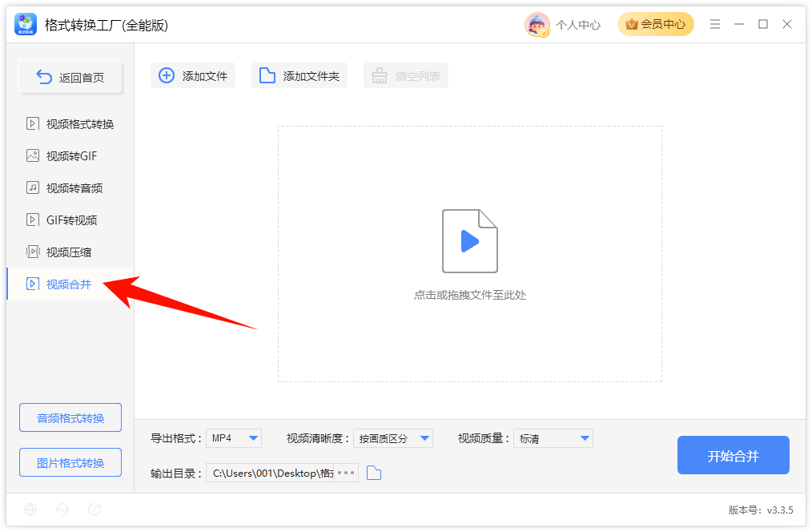Open 个人中心 personal center
This screenshot has width=812, height=532.
tap(578, 25)
